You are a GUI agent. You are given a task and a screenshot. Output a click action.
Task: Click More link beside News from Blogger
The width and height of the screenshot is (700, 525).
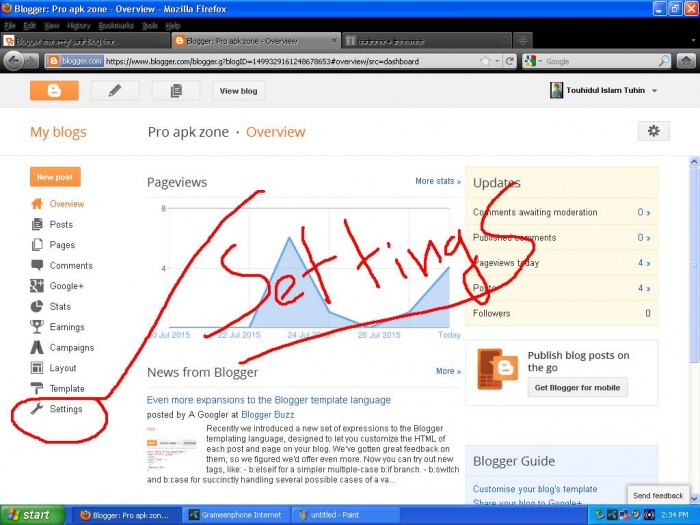[448, 371]
